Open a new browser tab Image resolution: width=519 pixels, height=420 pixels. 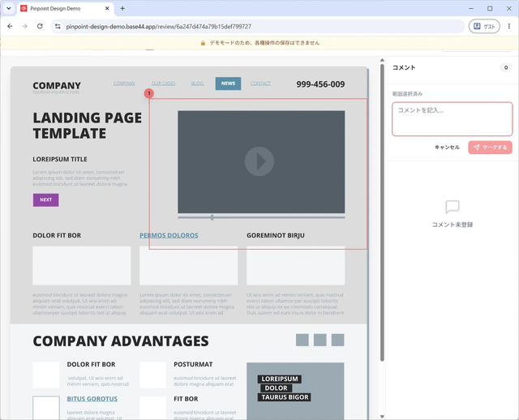coord(122,9)
